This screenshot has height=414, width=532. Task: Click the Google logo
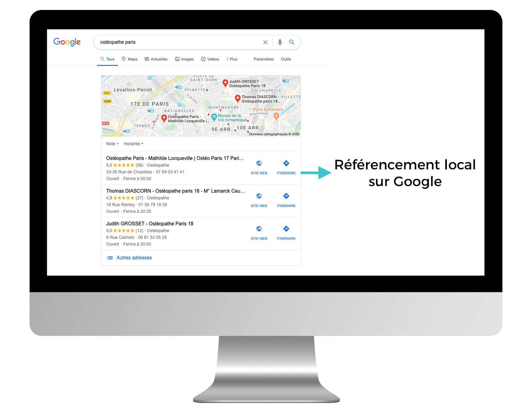[67, 42]
